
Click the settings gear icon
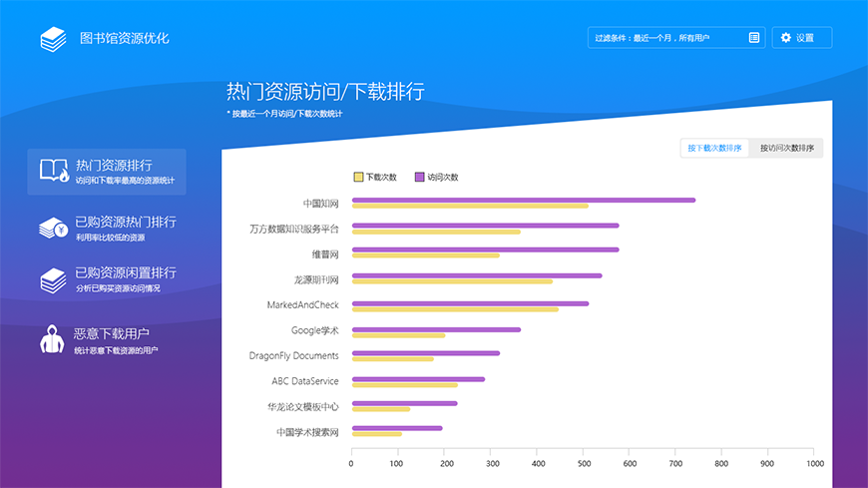pos(785,38)
